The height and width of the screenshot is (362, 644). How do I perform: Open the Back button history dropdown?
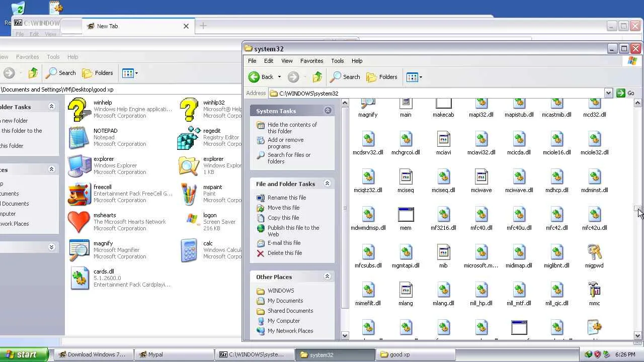coord(279,77)
